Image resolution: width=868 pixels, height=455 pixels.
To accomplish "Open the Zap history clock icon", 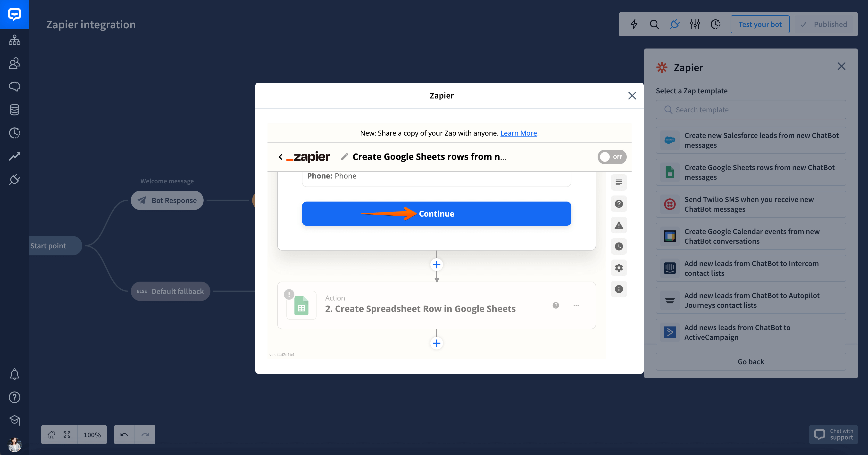I will 619,246.
